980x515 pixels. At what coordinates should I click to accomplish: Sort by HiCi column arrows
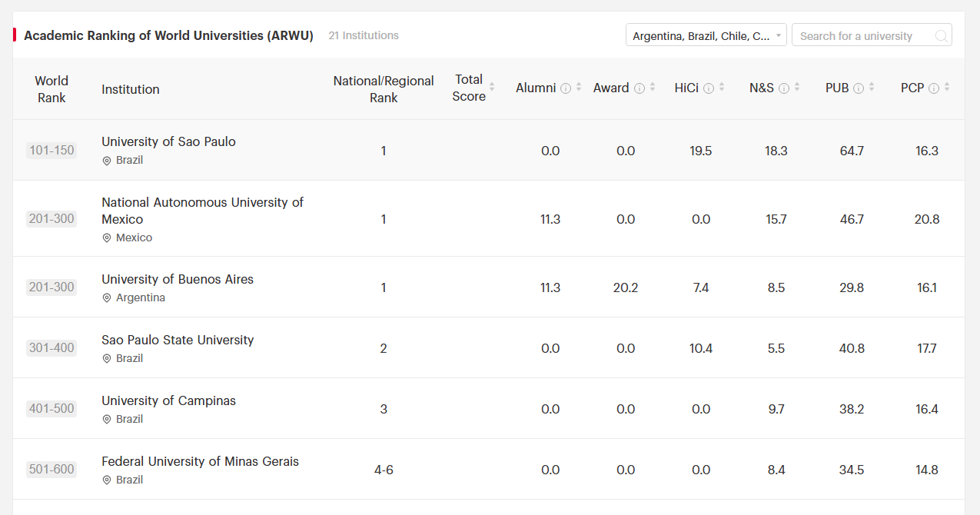point(722,88)
